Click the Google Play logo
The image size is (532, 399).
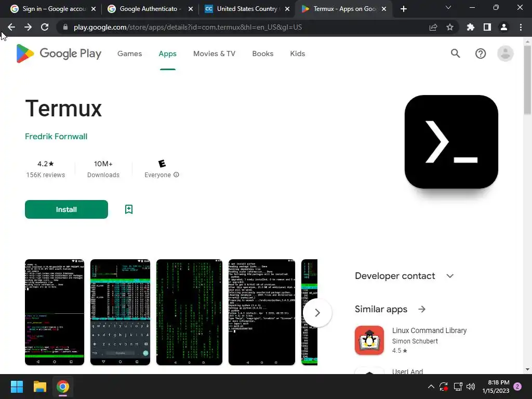[x=59, y=54]
